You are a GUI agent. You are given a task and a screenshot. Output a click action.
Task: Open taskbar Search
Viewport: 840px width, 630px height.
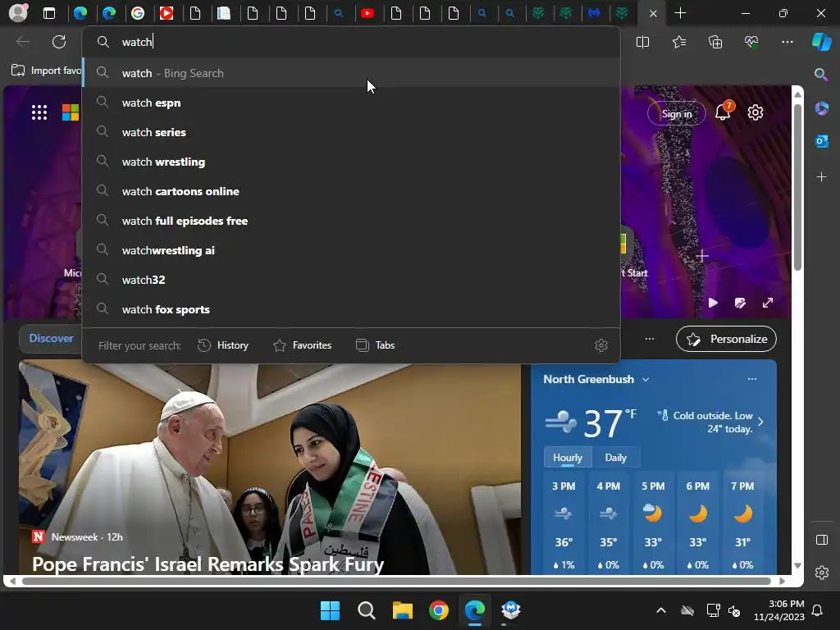pyautogui.click(x=367, y=610)
